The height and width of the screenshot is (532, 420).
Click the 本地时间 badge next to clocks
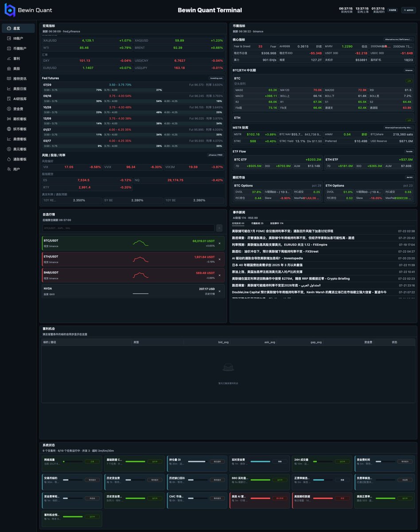click(x=393, y=10)
